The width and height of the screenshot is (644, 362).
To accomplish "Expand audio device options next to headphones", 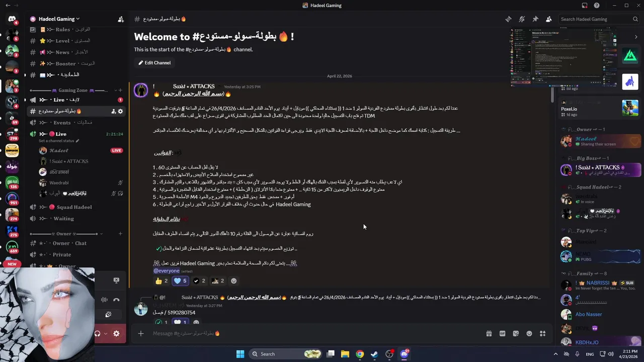I will click(x=105, y=333).
